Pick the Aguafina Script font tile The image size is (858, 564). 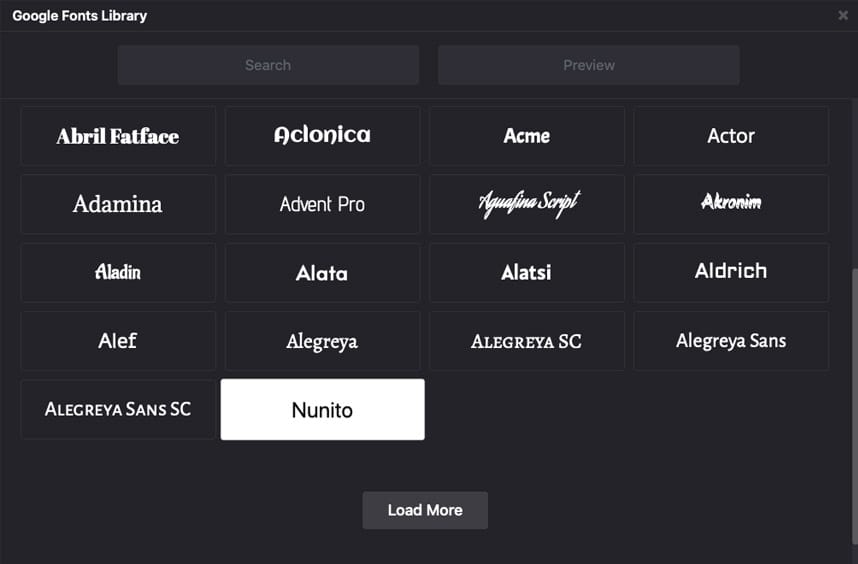coord(527,204)
